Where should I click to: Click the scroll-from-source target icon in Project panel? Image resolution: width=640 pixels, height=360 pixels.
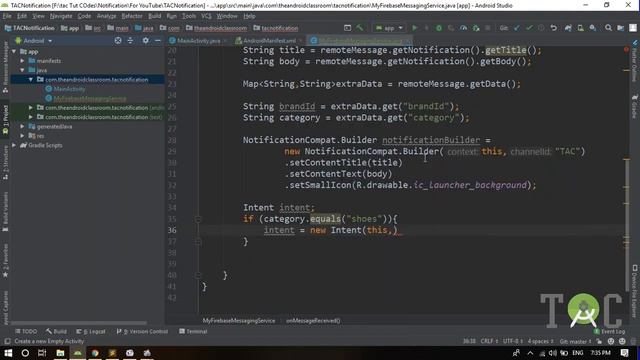coord(118,40)
